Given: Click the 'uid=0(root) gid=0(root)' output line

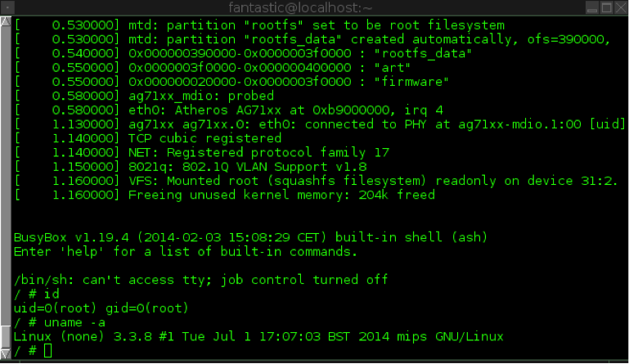Looking at the screenshot, I should [x=101, y=308].
